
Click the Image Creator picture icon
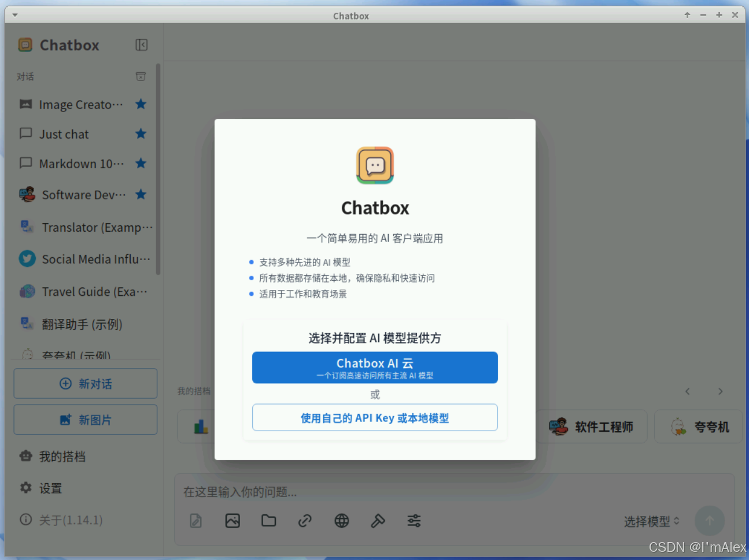pyautogui.click(x=25, y=104)
